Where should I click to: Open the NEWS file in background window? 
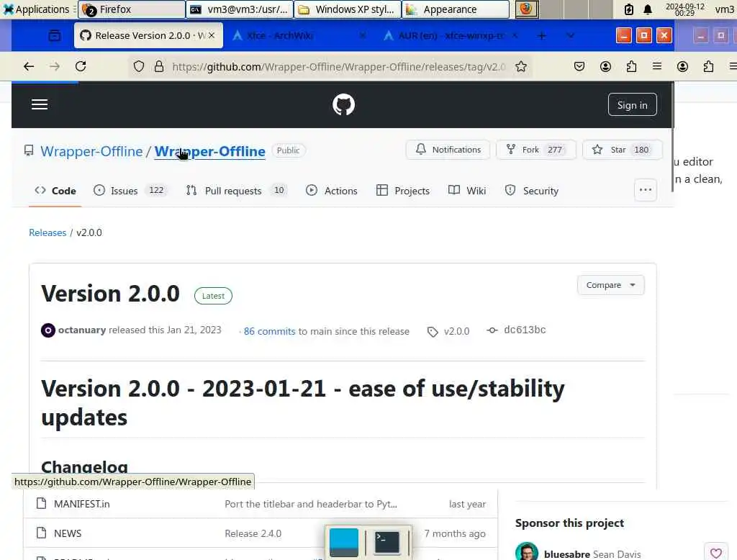(x=68, y=533)
